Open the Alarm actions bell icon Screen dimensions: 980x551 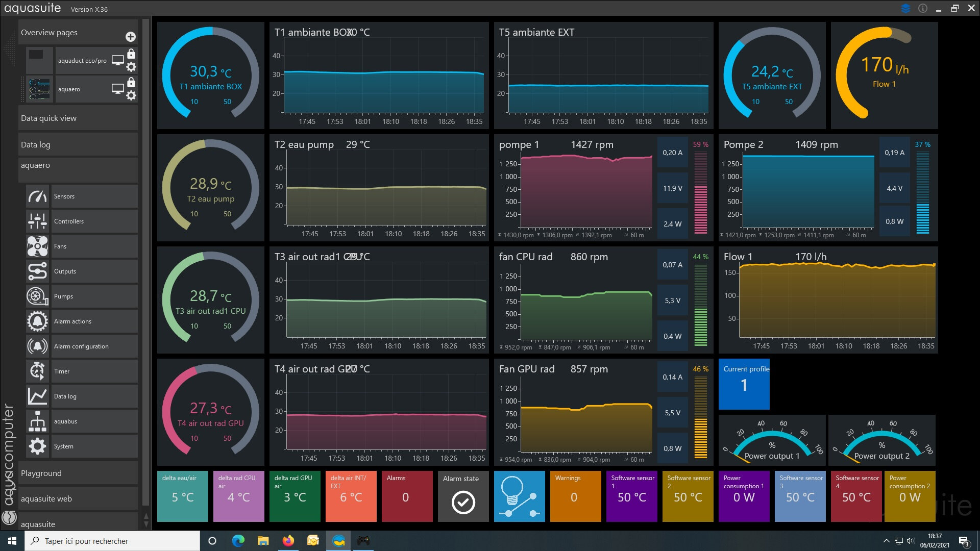(x=37, y=321)
